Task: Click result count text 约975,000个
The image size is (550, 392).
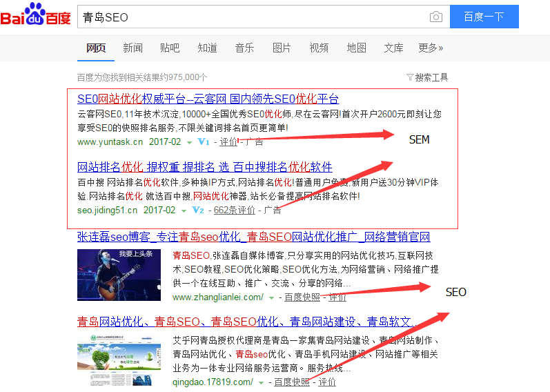Action: click(184, 77)
